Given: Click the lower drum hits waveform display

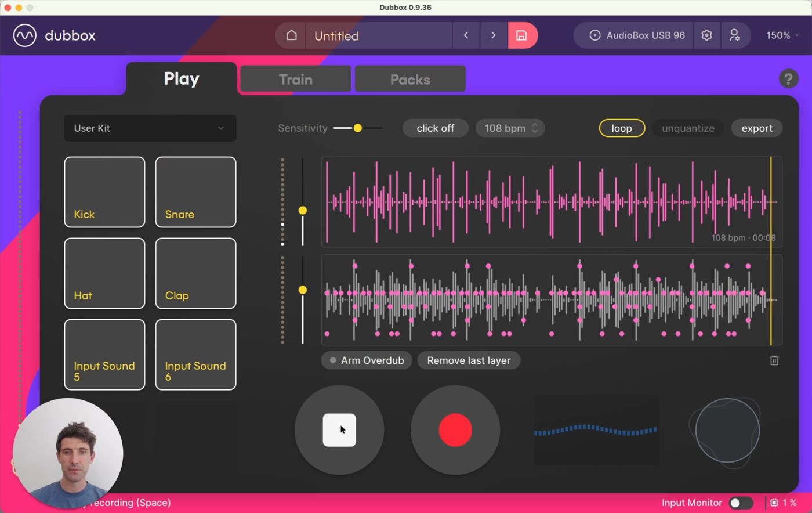Looking at the screenshot, I should coord(552,300).
